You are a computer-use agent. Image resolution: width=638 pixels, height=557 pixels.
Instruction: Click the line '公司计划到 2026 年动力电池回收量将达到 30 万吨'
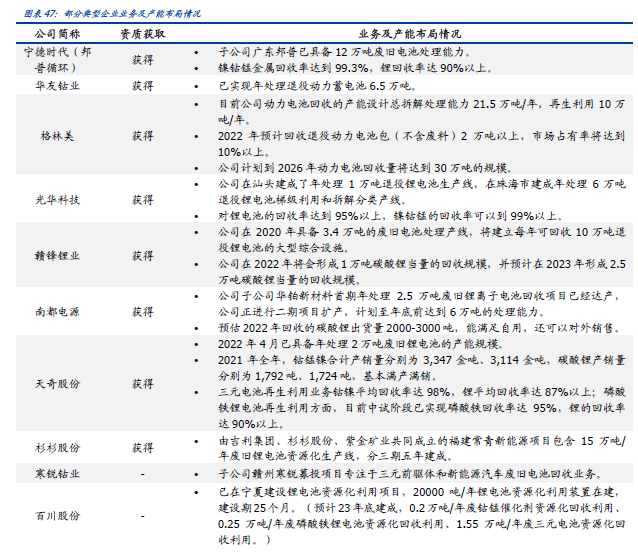point(366,168)
